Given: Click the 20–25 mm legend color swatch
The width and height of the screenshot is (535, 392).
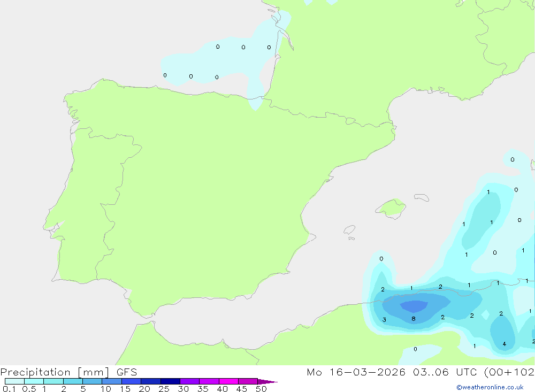Looking at the screenshot, I should click(151, 381).
